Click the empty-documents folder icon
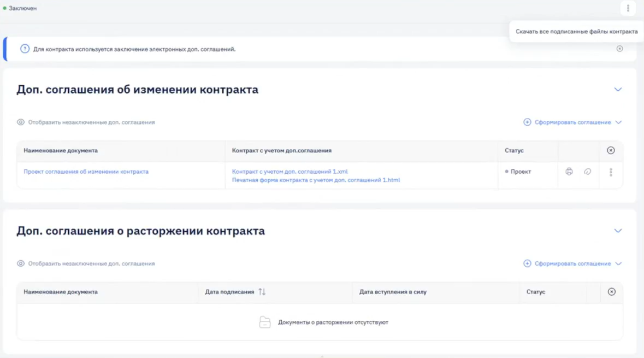The image size is (644, 358). pos(265,322)
